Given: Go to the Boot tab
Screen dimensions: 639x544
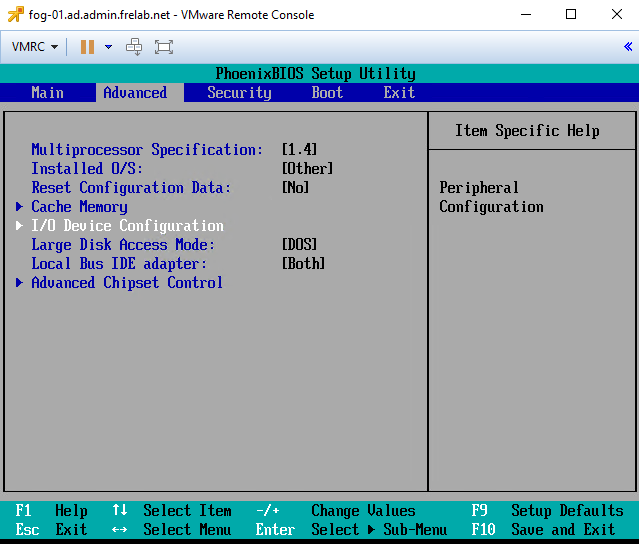Looking at the screenshot, I should (327, 93).
